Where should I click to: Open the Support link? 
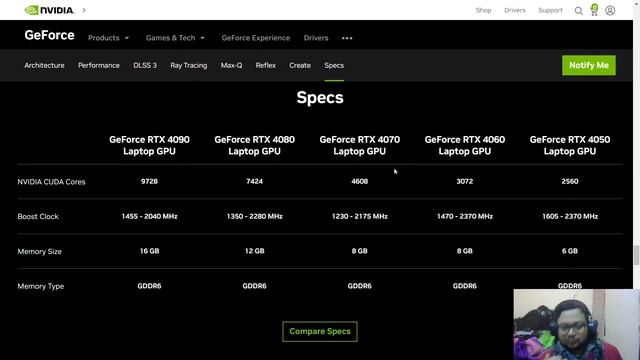point(550,10)
